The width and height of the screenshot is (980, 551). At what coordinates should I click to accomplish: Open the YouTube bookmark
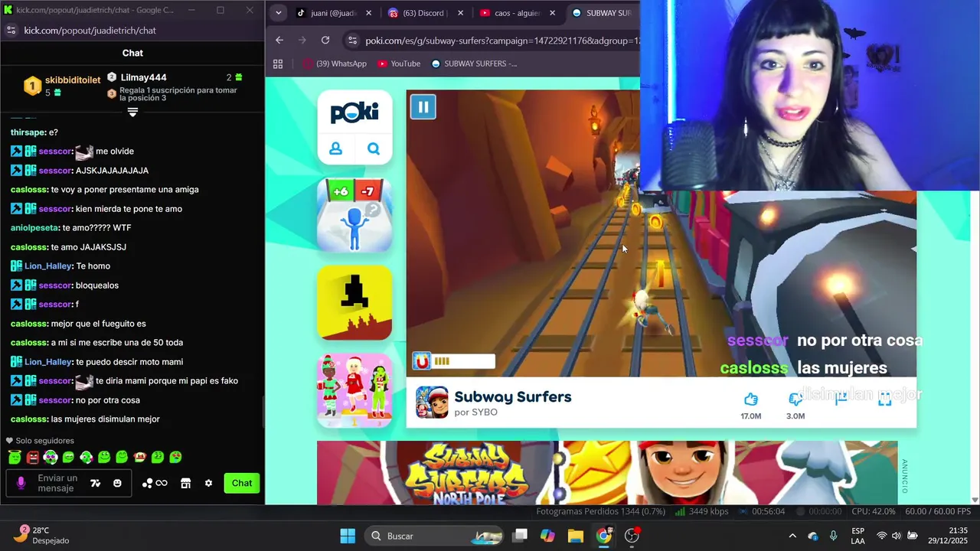(x=399, y=64)
